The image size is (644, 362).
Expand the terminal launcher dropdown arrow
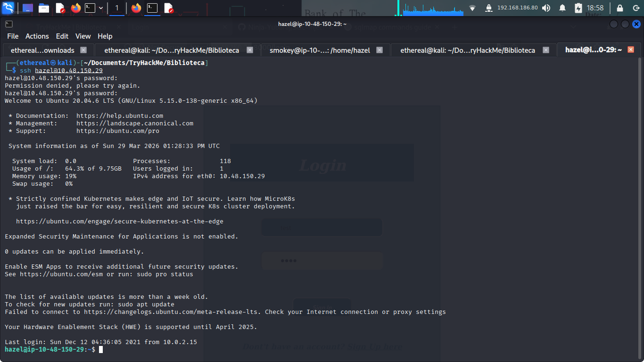[x=101, y=8]
